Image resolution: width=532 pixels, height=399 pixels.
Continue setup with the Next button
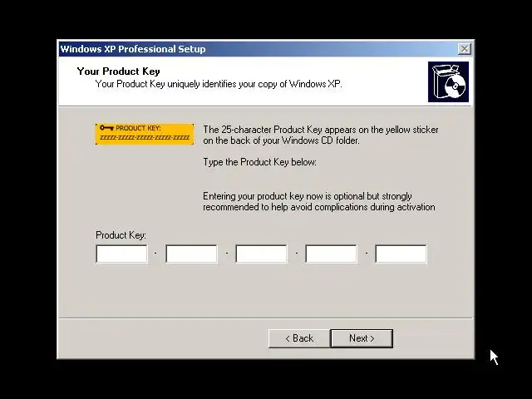[x=362, y=338]
